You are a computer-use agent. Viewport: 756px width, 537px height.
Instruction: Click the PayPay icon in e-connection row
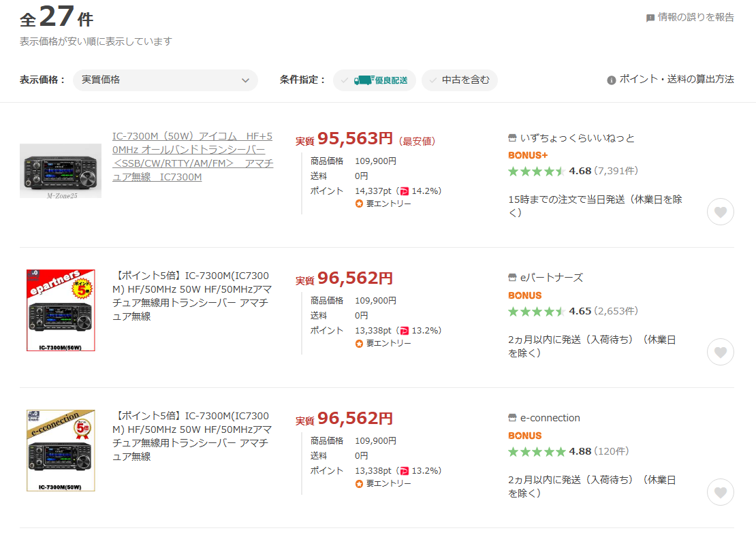click(x=405, y=471)
